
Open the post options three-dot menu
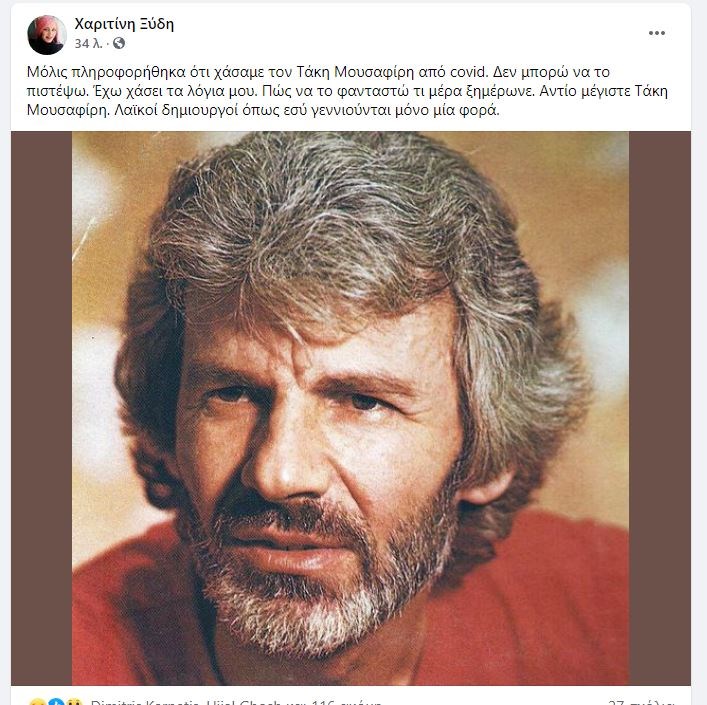[656, 33]
